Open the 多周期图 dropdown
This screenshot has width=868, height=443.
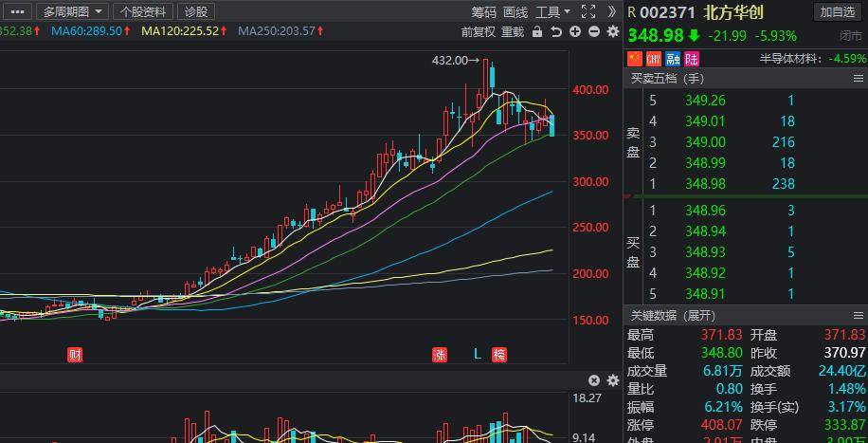click(73, 11)
